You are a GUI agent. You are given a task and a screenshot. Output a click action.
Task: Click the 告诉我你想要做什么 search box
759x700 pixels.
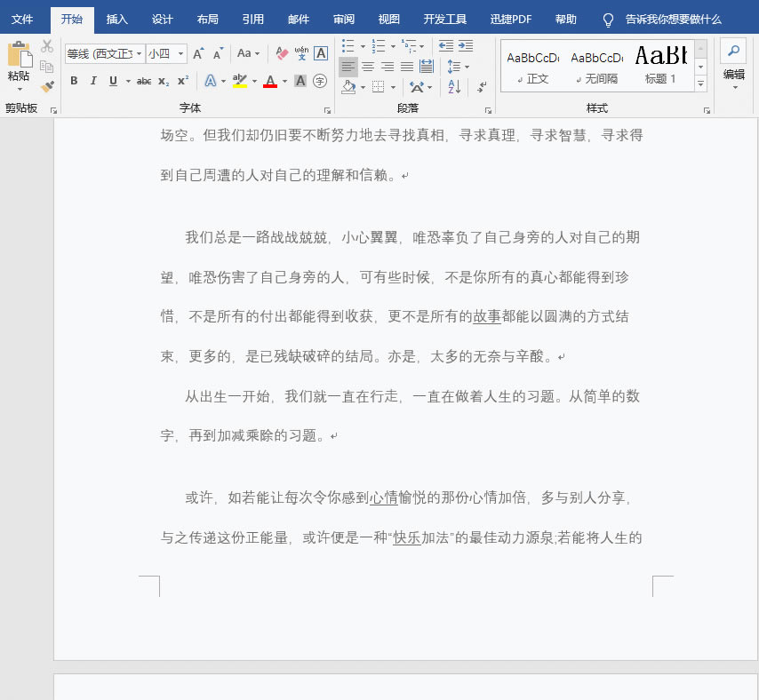673,19
